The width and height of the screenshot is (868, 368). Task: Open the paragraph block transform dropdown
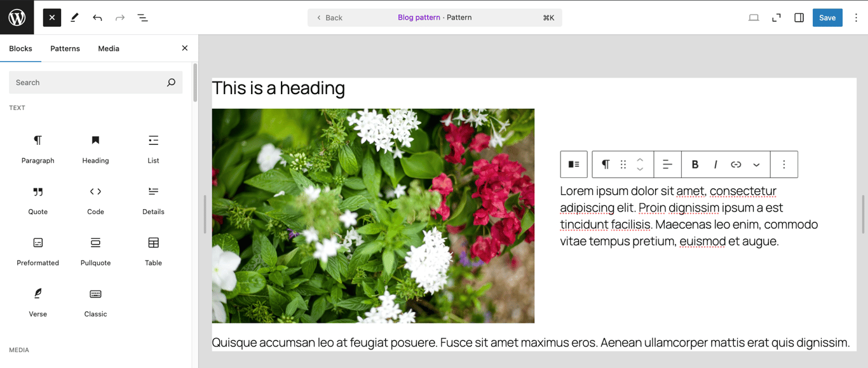pyautogui.click(x=606, y=164)
